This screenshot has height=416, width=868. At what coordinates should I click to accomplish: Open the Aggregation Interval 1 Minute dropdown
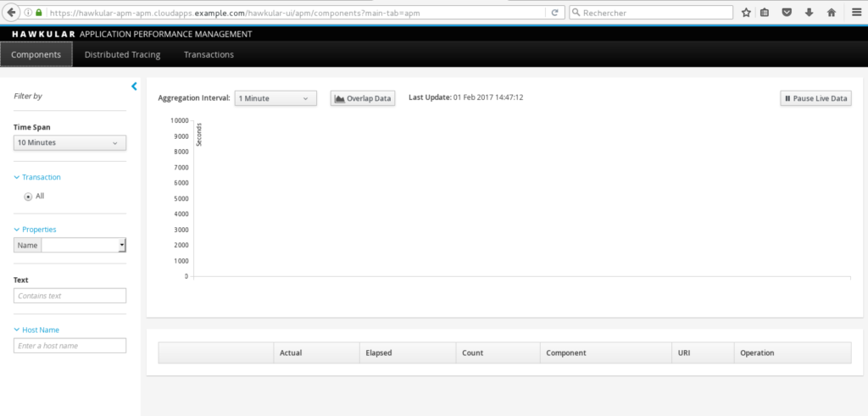(275, 98)
